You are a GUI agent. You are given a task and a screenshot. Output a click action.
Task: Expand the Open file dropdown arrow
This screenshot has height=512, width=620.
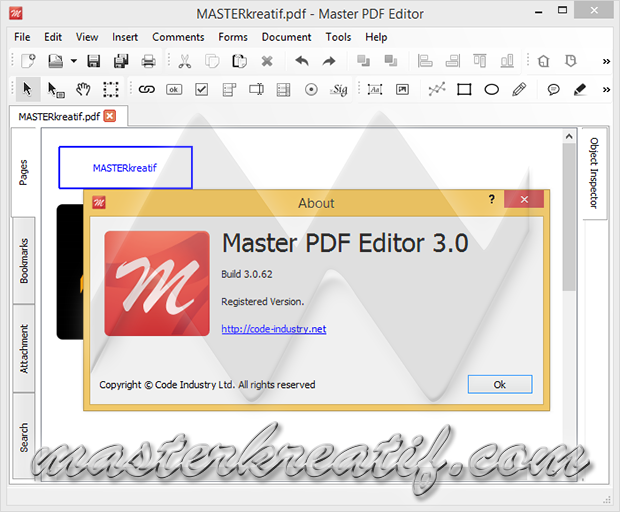(74, 61)
